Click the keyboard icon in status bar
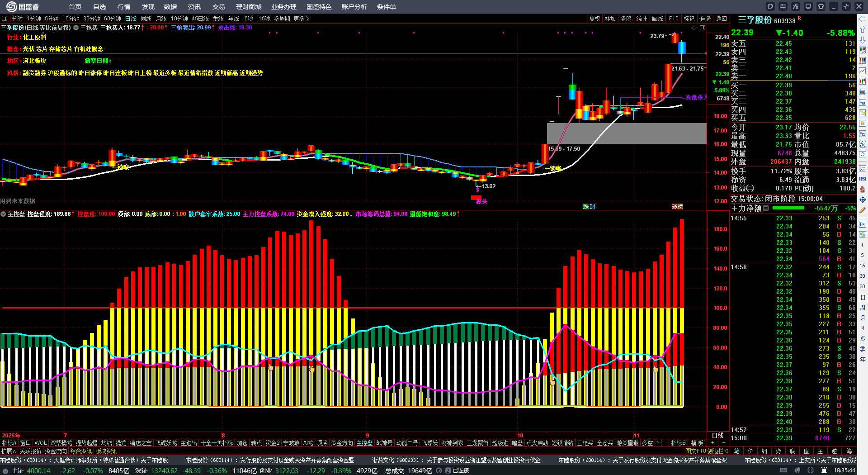This screenshot has width=868, height=475. point(783,470)
